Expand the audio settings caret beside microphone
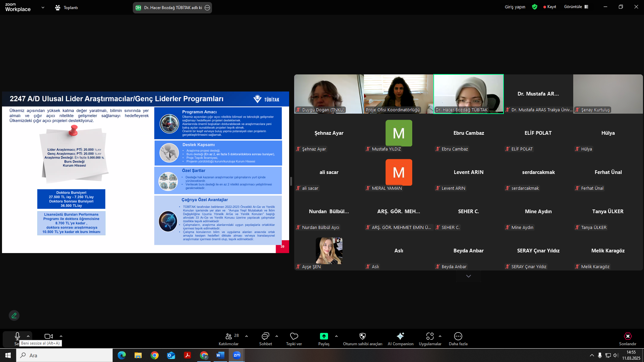 28,336
